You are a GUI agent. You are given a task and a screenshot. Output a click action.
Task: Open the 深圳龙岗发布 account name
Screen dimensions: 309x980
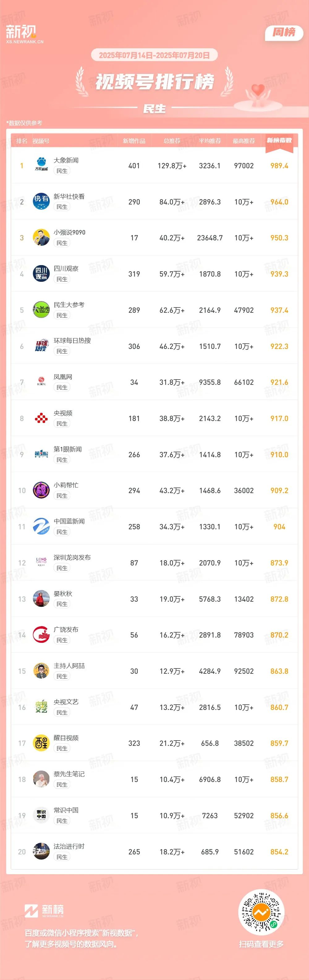click(72, 557)
